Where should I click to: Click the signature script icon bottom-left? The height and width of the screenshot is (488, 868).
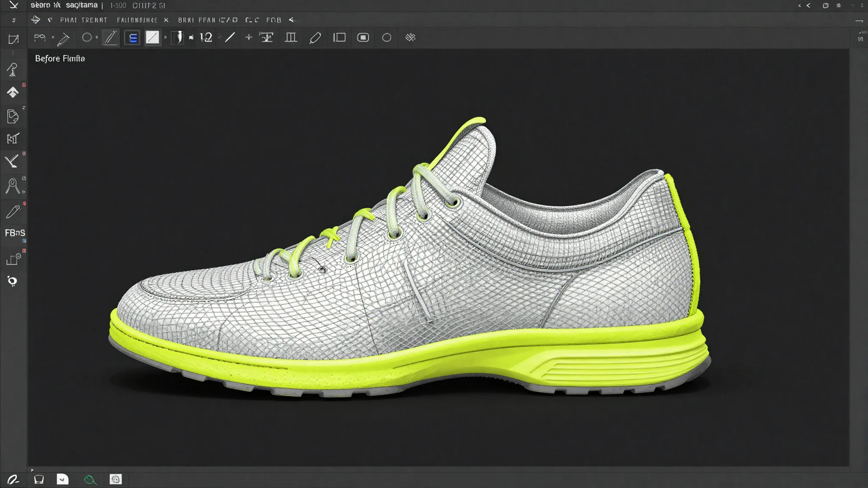point(13,480)
